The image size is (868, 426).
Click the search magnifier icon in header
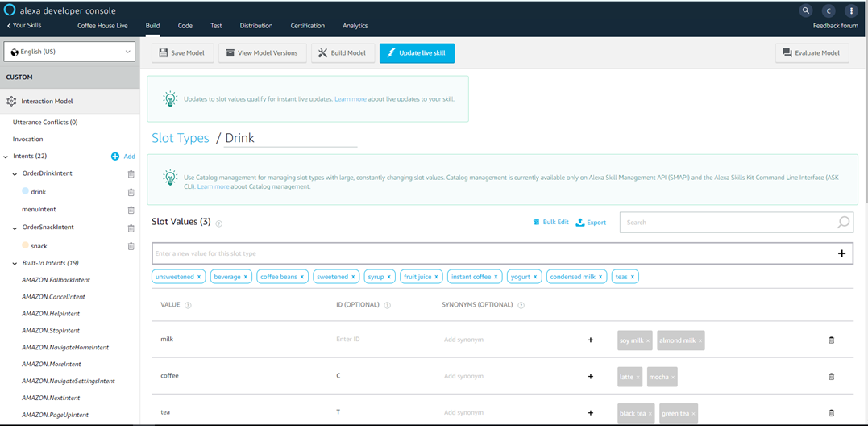click(805, 11)
